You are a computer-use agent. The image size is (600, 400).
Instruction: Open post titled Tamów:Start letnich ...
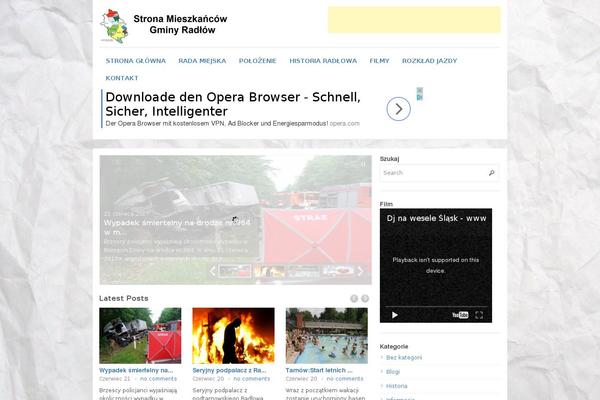tap(319, 371)
